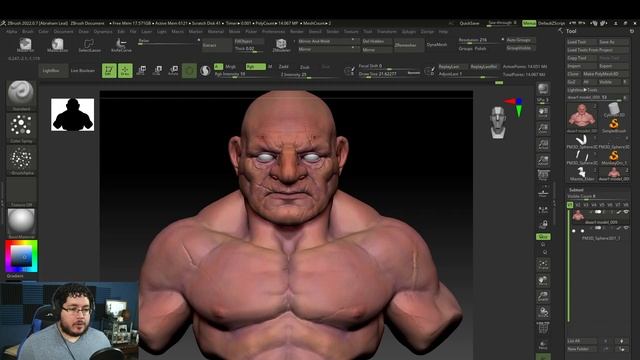
Task: Pick a color in the color picker
Action: pyautogui.click(x=21, y=256)
